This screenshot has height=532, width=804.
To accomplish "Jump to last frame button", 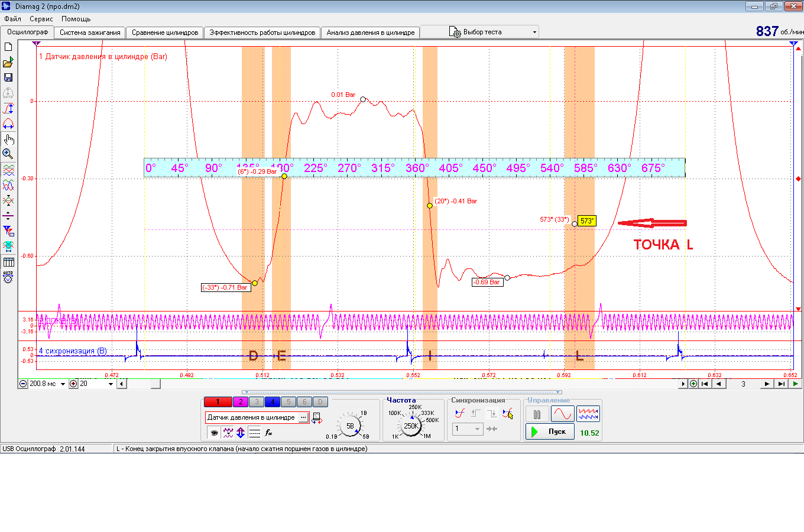I will (x=781, y=384).
